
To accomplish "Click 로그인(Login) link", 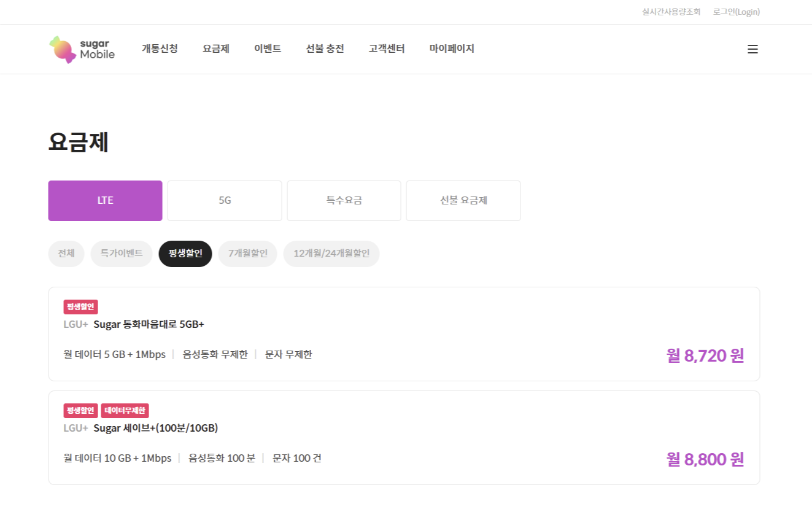I will (737, 12).
